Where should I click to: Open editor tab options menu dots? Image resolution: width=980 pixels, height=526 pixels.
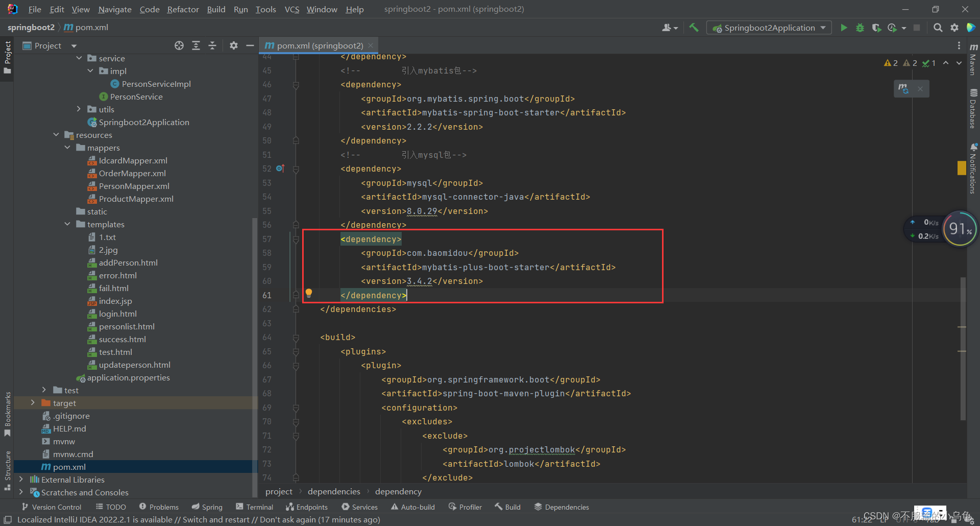(x=959, y=45)
